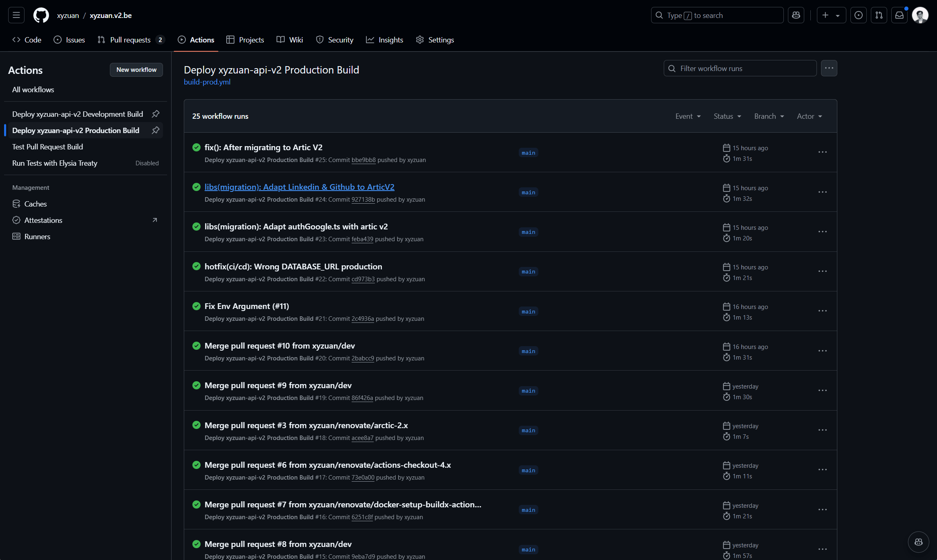This screenshot has height=560, width=937.
Task: Open 'hotfix(ci/cd): Wrong DATABASE_URL production' run
Action: click(x=293, y=267)
